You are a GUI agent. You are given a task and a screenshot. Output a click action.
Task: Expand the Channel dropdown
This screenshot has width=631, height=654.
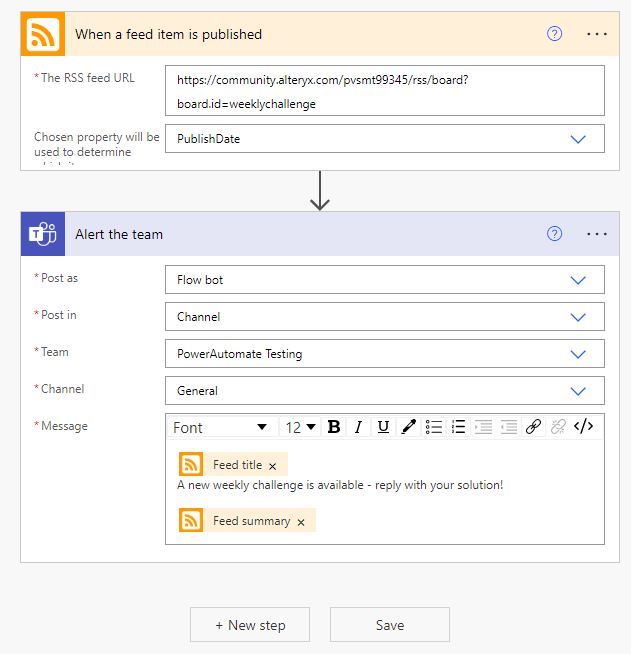tap(578, 391)
